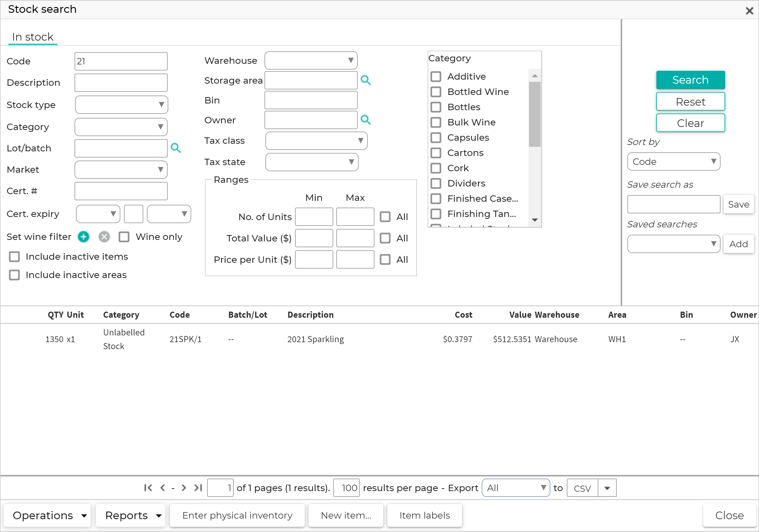This screenshot has height=532, width=759.
Task: Click the Search button
Action: (x=690, y=80)
